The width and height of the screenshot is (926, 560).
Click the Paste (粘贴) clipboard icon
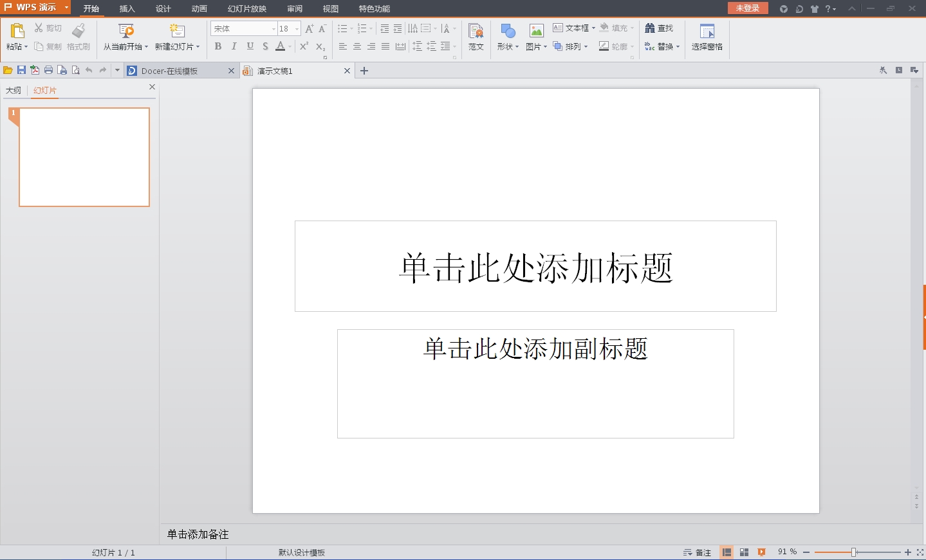click(x=17, y=30)
